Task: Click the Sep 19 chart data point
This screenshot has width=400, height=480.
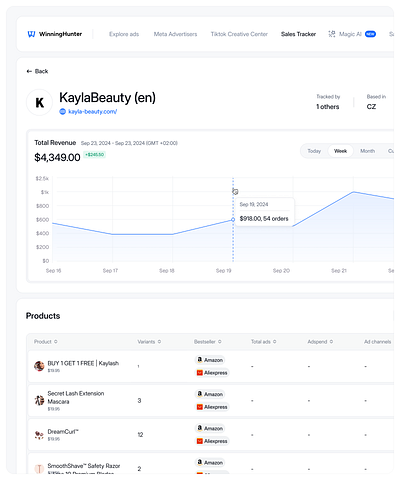Action: [x=233, y=219]
